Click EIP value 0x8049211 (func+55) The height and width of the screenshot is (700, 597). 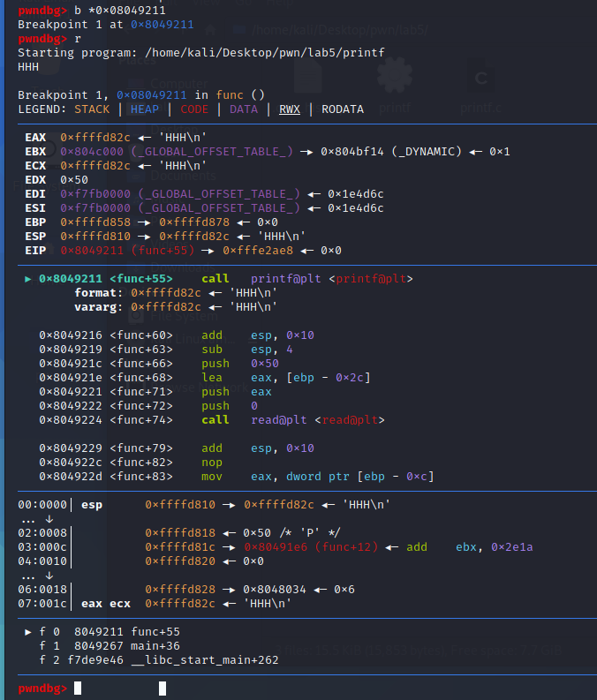coord(127,250)
